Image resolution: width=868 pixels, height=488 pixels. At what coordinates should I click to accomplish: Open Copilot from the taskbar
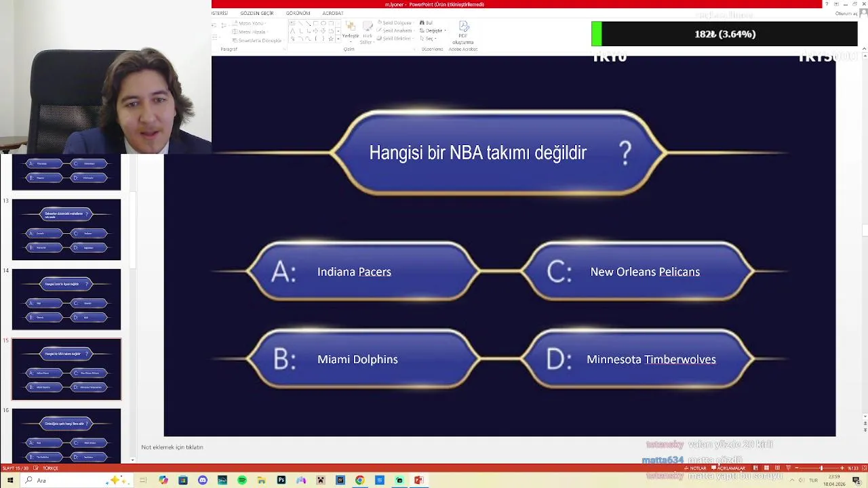(163, 480)
